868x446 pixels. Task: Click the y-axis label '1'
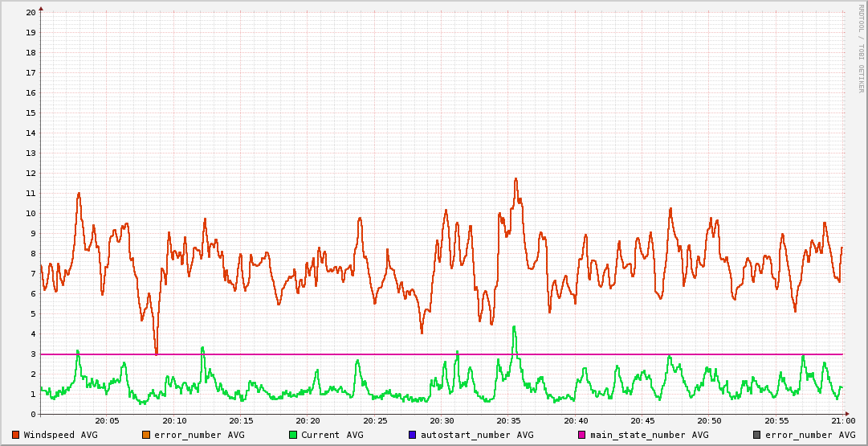[x=34, y=394]
